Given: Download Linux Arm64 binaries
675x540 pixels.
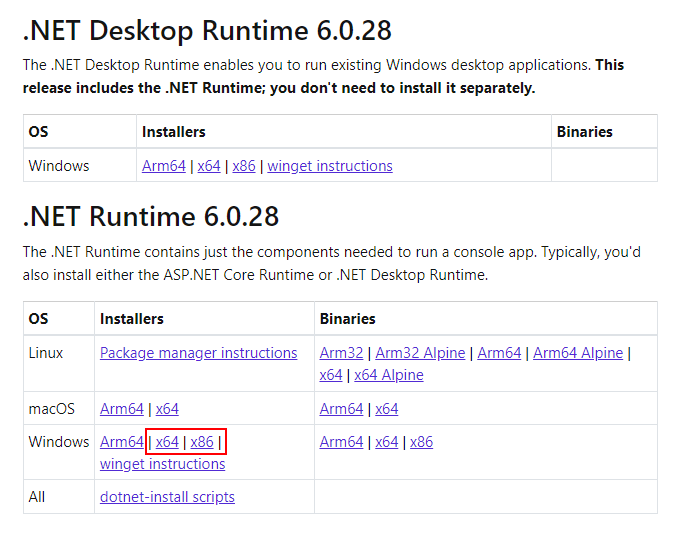Looking at the screenshot, I should pos(499,353).
